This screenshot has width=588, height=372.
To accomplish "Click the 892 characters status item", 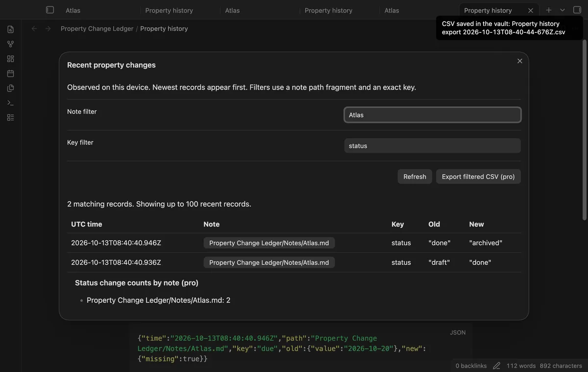I will 561,366.
